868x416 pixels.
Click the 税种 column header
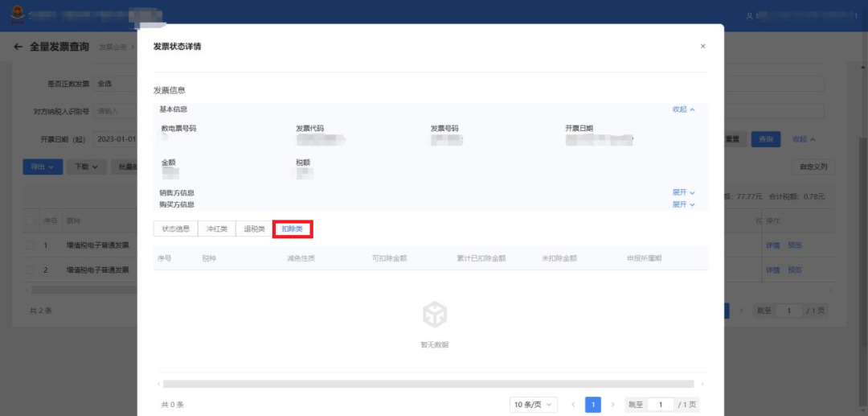pyautogui.click(x=209, y=258)
